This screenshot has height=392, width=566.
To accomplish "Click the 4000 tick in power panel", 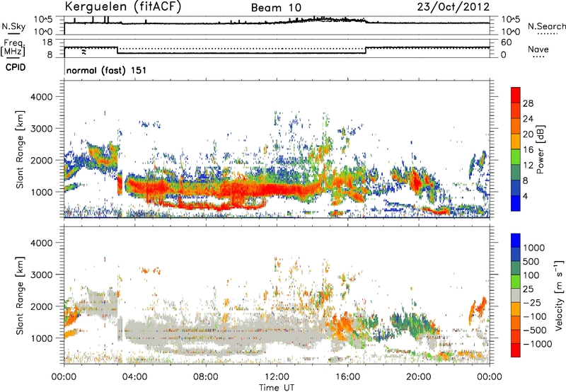I will point(41,97).
